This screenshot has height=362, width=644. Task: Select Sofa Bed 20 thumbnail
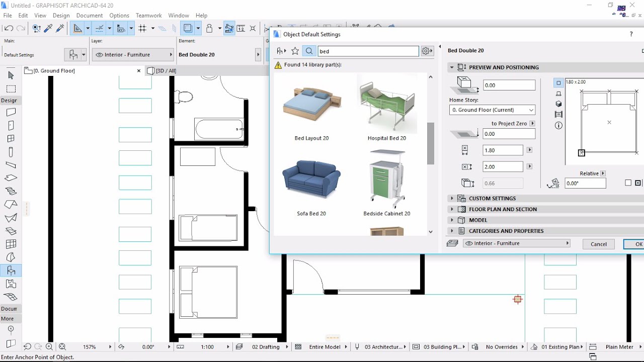coord(312,180)
